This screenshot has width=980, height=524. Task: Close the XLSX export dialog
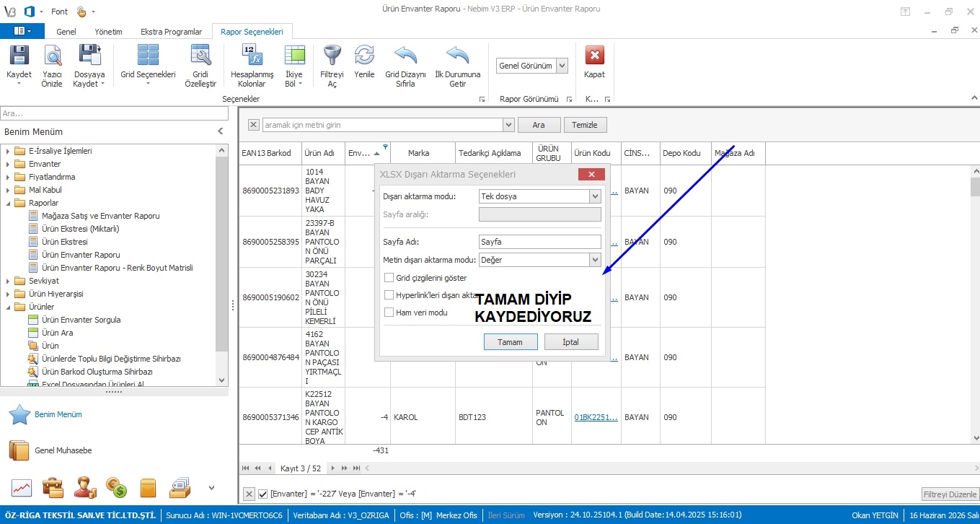pos(591,175)
